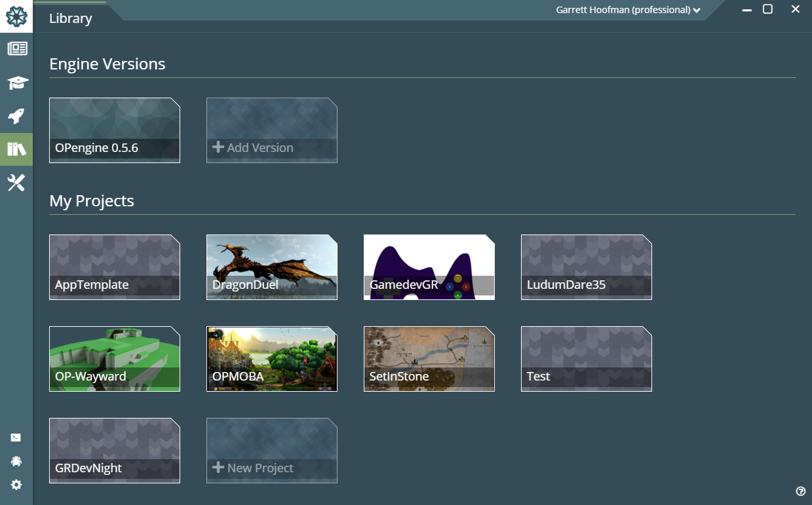Click the OPengine logo at top left
Screen dimensions: 812x505
click(x=16, y=17)
